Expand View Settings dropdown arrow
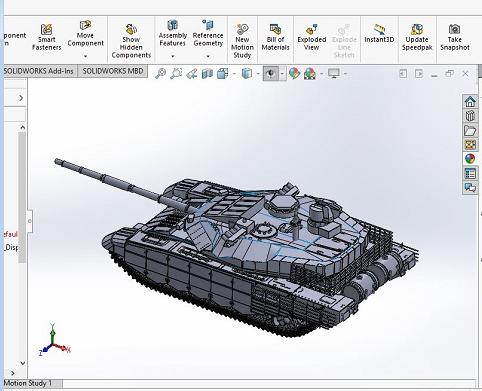 click(x=346, y=74)
